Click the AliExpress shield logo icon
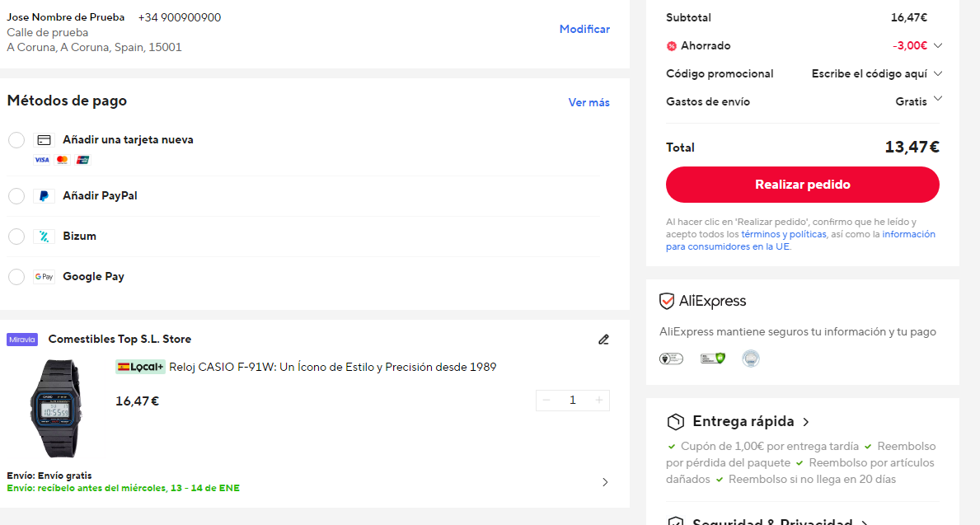This screenshot has height=525, width=980. click(667, 302)
